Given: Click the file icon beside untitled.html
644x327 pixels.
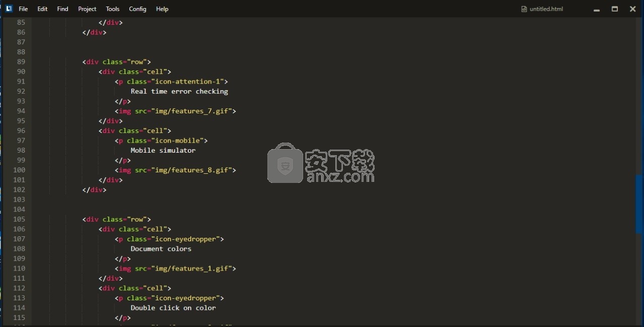Looking at the screenshot, I should point(524,9).
